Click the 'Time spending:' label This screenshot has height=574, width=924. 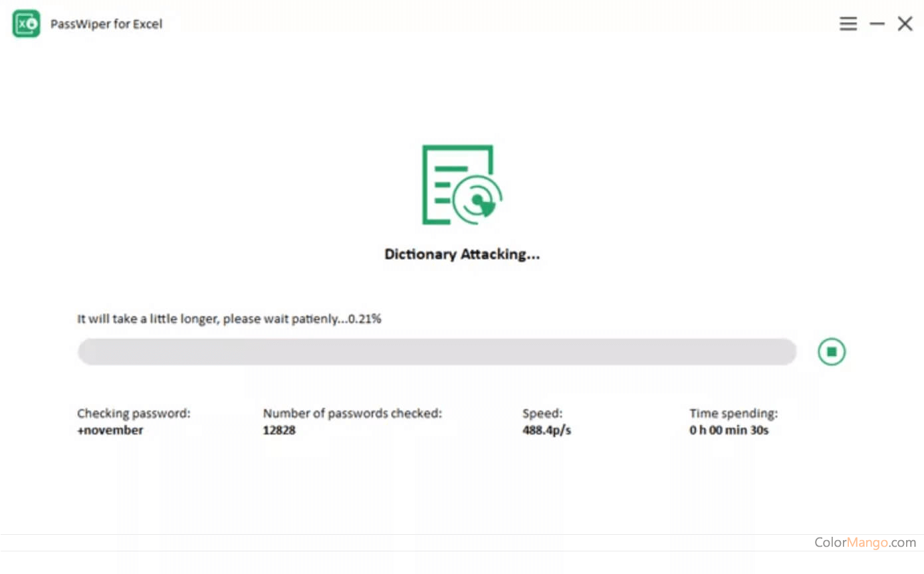(x=733, y=413)
